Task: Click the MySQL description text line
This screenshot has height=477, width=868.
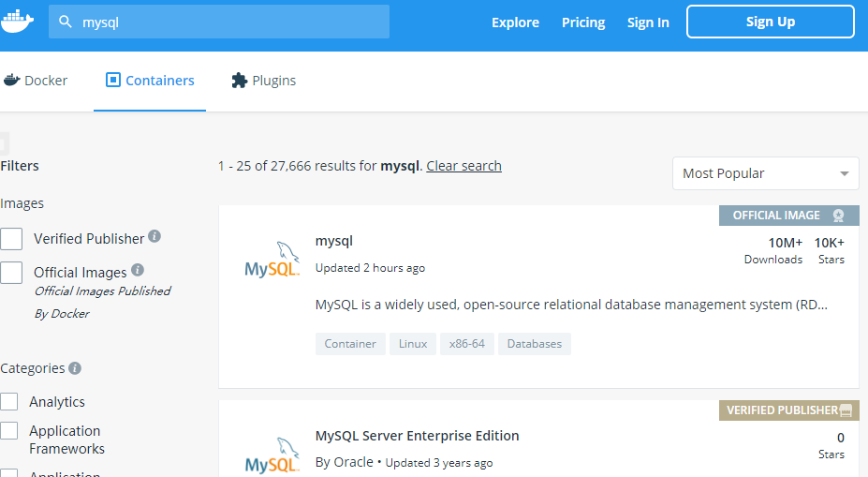Action: (571, 305)
